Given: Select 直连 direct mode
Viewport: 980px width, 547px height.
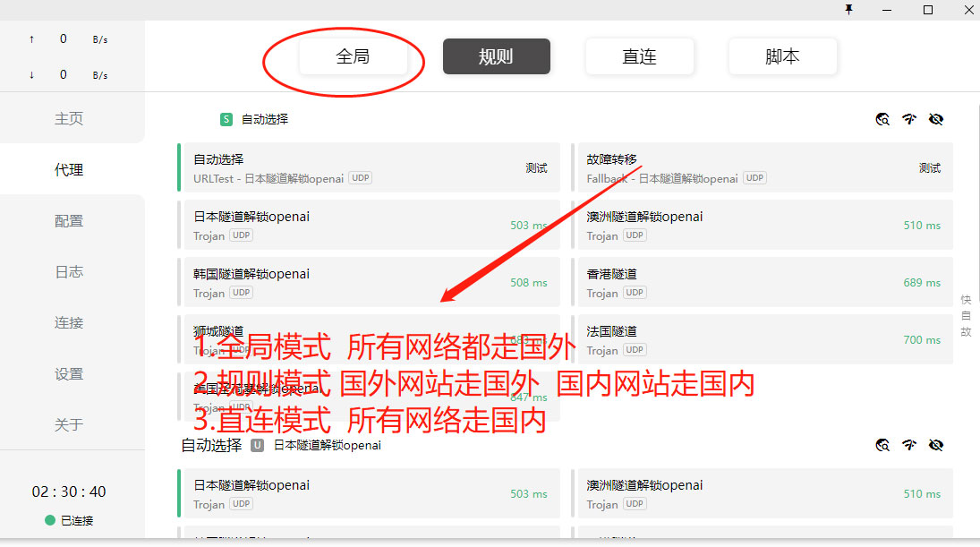Looking at the screenshot, I should 639,56.
